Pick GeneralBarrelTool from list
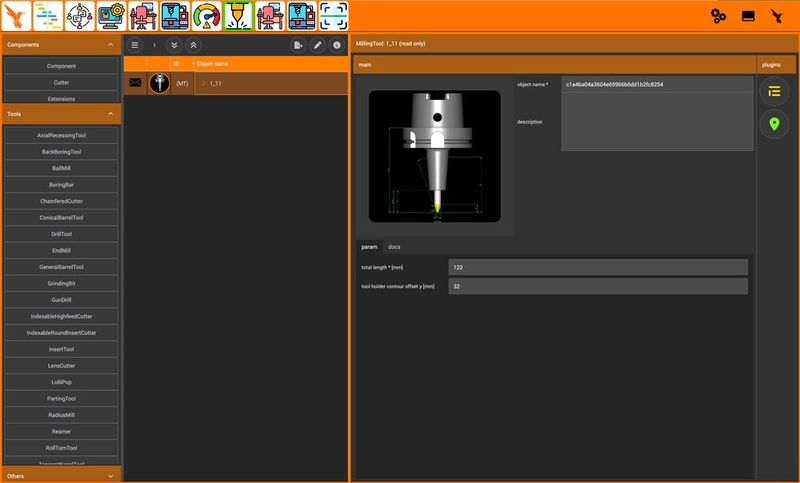Viewport: 800px width, 483px height. pyautogui.click(x=61, y=267)
